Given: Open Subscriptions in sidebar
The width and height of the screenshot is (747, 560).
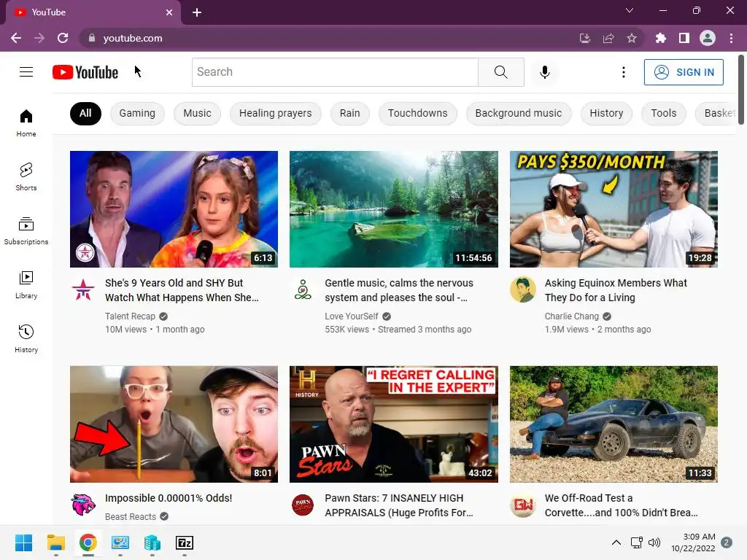Looking at the screenshot, I should click(26, 230).
